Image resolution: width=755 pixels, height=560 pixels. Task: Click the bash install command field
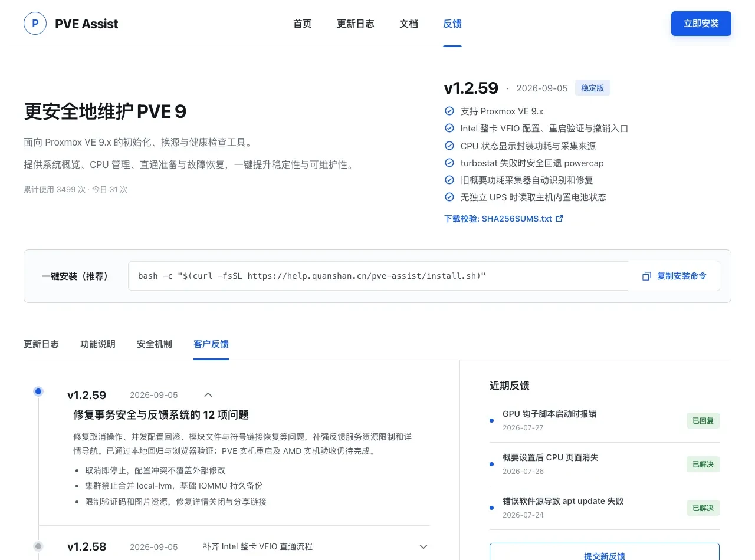[378, 276]
